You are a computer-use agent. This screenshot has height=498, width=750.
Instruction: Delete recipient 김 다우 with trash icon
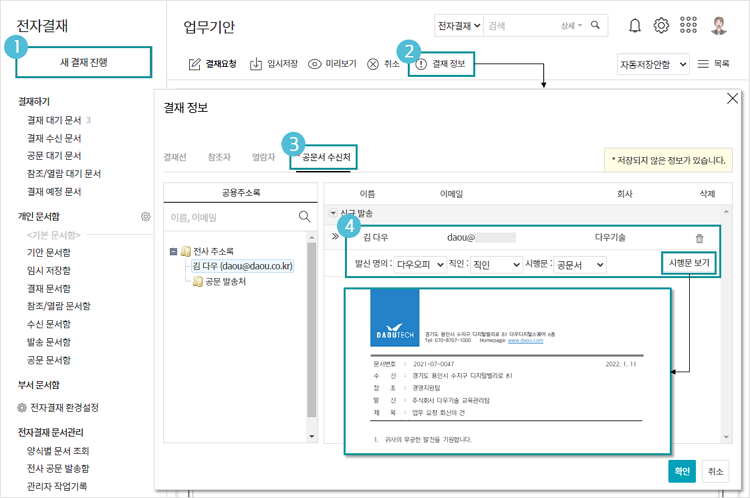(699, 238)
